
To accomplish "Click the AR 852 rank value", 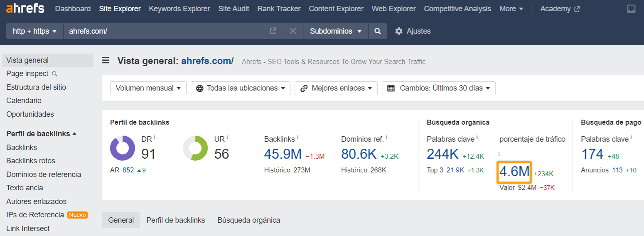I will point(128,170).
